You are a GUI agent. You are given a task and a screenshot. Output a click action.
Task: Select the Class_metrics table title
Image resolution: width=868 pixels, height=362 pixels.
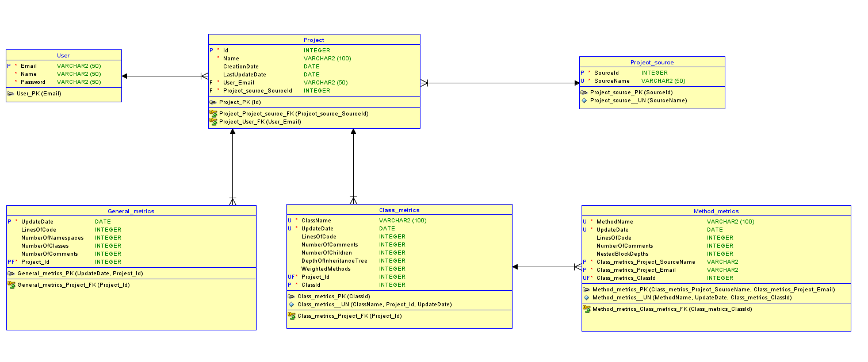tap(399, 210)
